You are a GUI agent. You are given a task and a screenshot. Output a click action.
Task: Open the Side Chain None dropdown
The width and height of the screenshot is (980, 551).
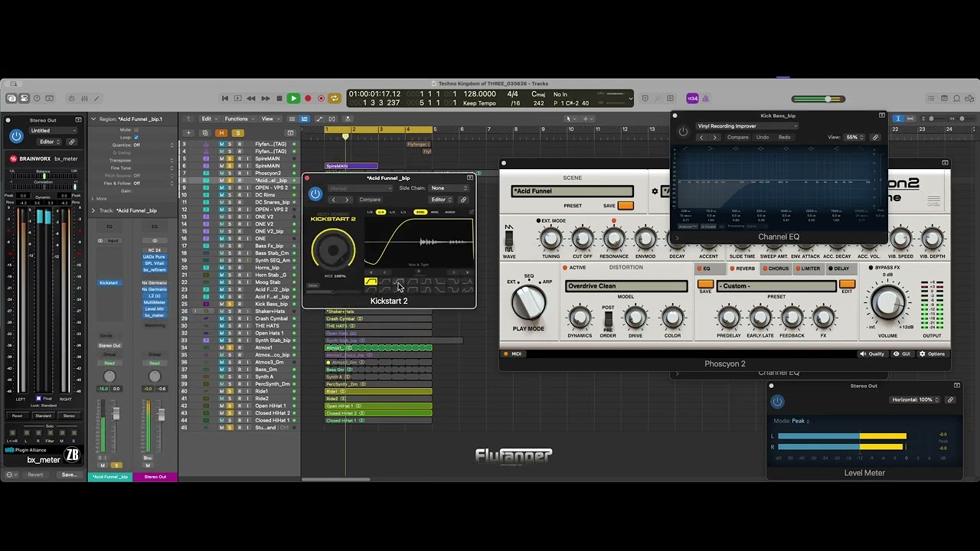(x=449, y=188)
